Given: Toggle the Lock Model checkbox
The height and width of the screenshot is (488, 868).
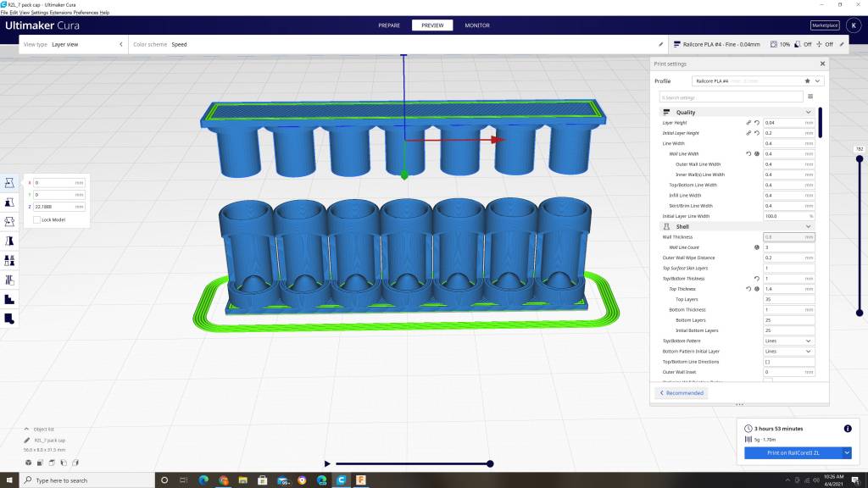Looking at the screenshot, I should [36, 219].
